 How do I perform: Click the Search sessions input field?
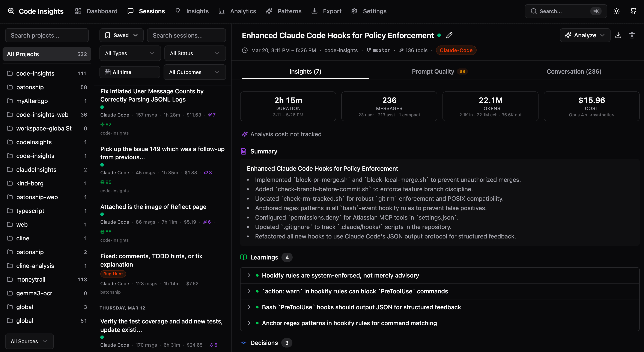coord(187,35)
